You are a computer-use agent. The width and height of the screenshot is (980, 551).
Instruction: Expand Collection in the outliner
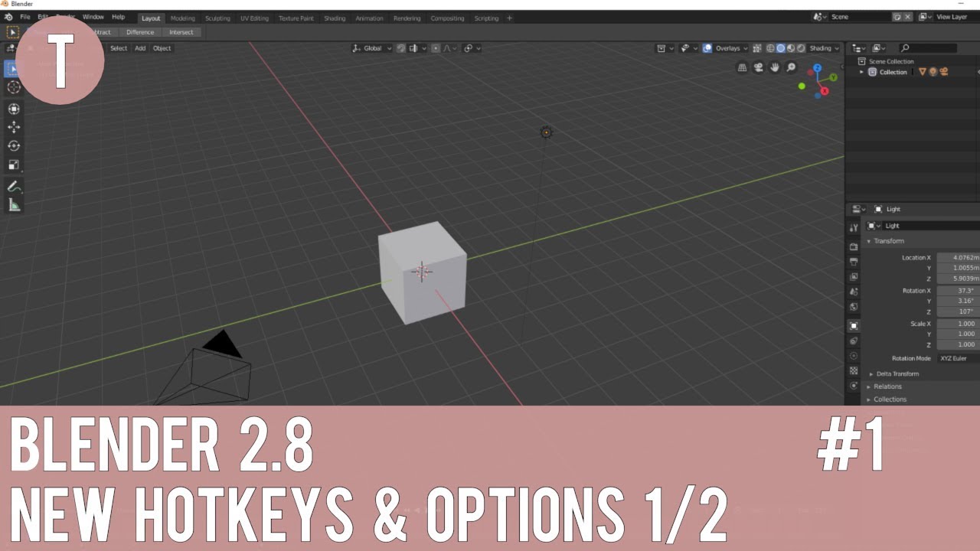coord(862,72)
